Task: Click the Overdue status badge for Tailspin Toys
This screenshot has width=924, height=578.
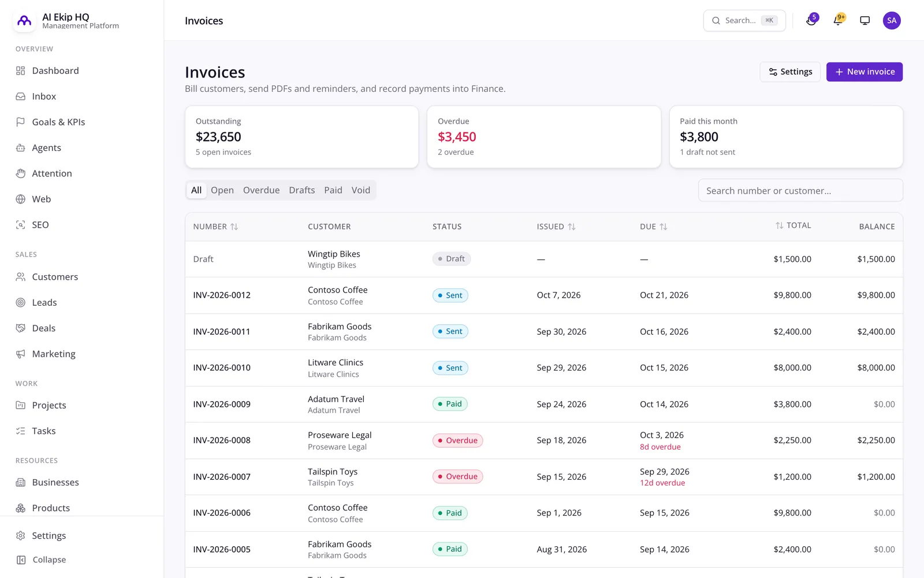Action: 457,477
